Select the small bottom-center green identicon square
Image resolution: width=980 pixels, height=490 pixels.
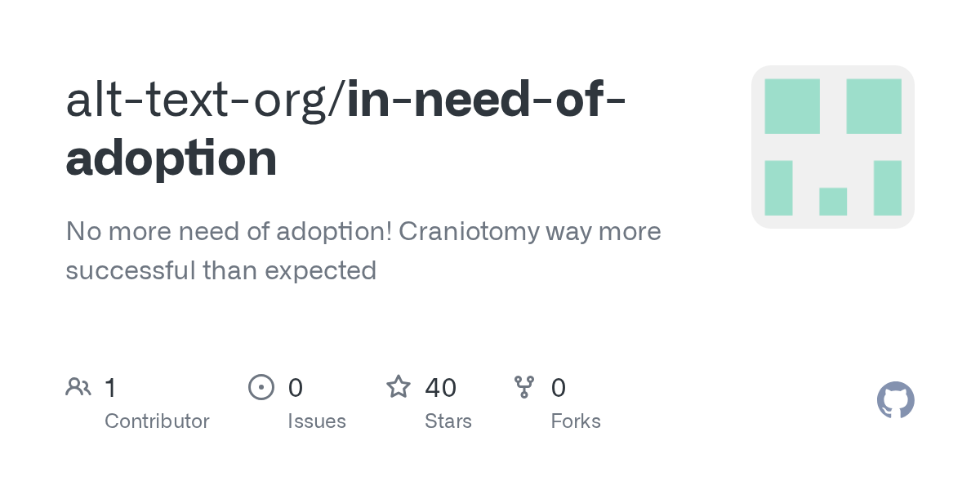click(x=833, y=202)
